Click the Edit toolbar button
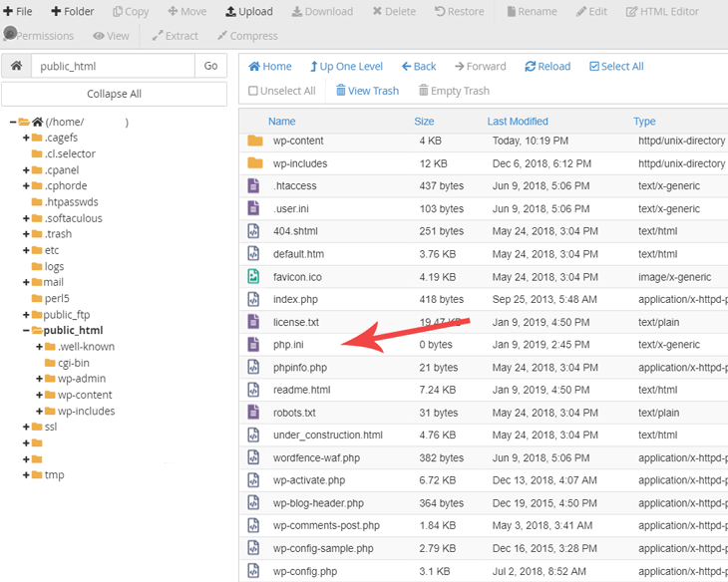The image size is (728, 582). coord(592,12)
